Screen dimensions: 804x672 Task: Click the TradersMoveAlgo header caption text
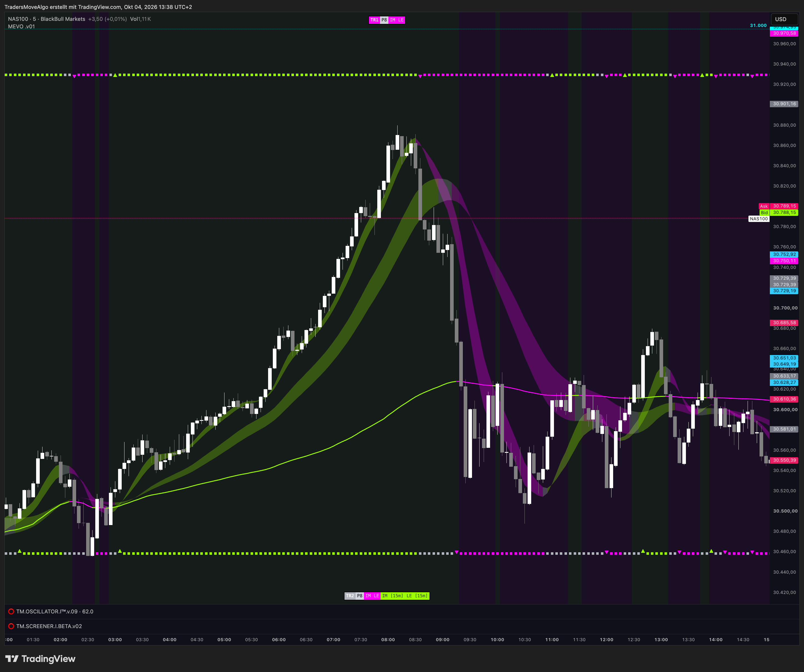point(98,7)
